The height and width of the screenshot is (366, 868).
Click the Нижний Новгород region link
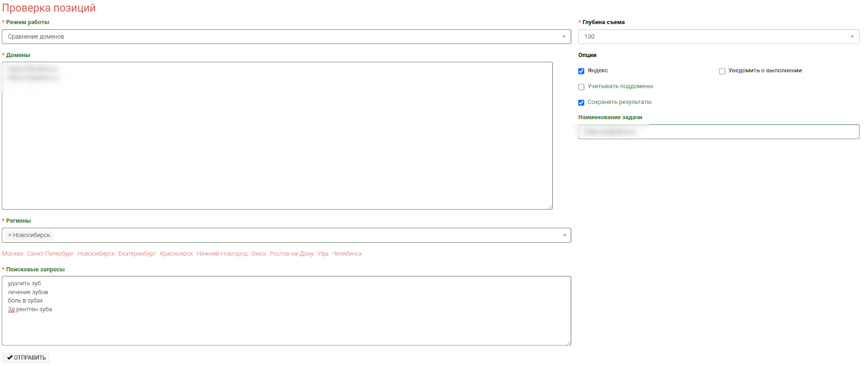222,254
